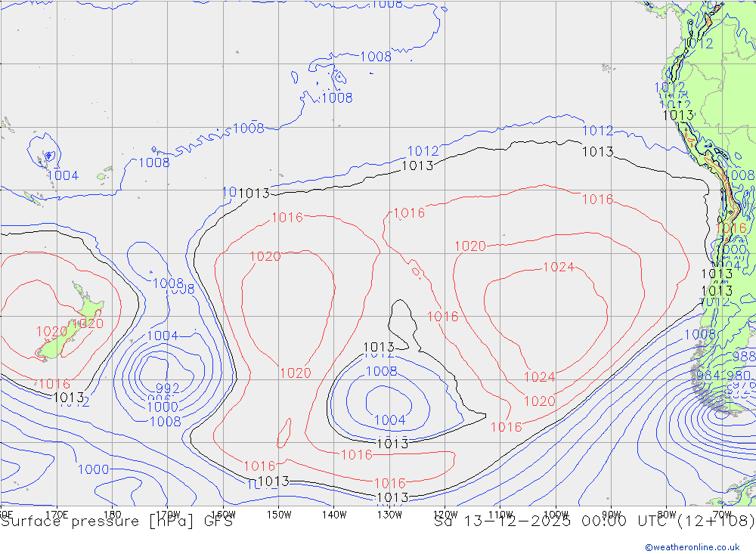Click the 1008 label directly above the 1004 low near 130W
Screen dimensions: 756x554
(381, 371)
